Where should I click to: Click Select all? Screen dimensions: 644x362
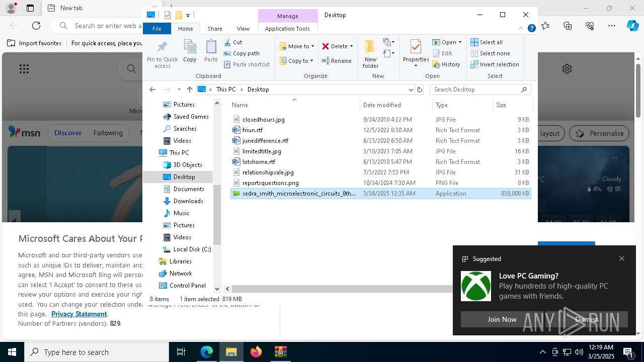tap(487, 42)
